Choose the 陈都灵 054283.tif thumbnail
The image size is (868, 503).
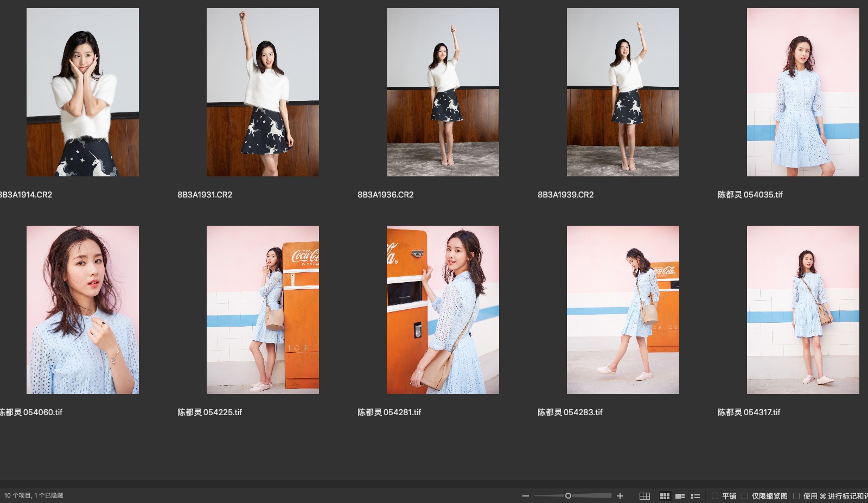623,310
